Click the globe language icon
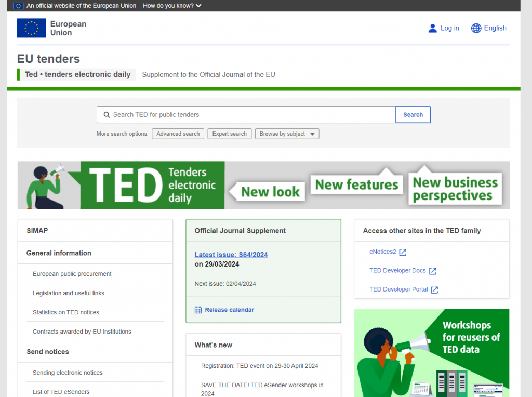The height and width of the screenshot is (397, 532). coord(476,28)
